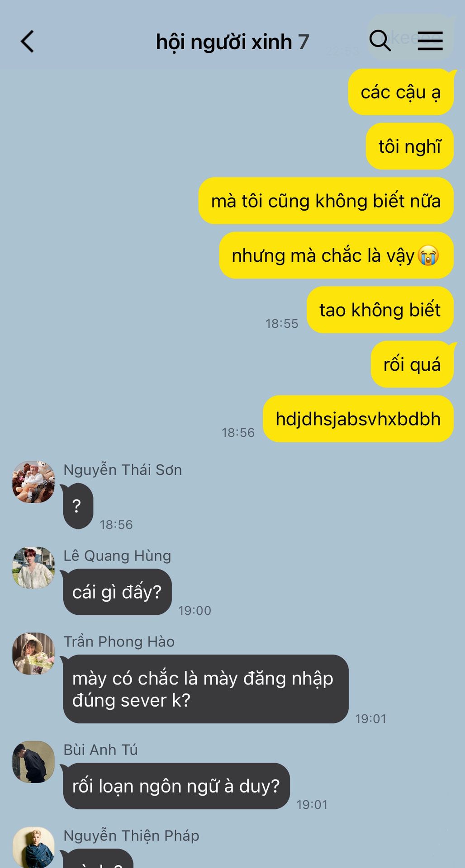Select the 'hdjdhsjabsvhxbdbh' message bubble

[358, 419]
